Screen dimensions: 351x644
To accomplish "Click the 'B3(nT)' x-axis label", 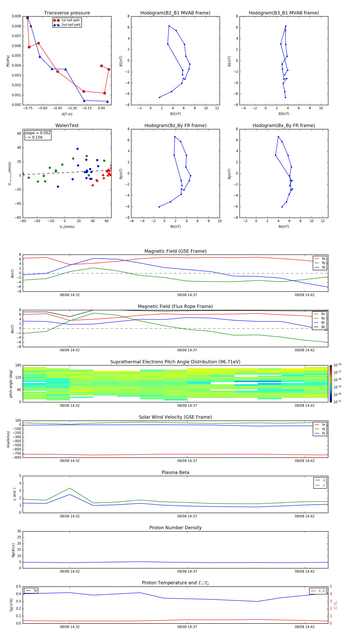I will [x=284, y=114].
